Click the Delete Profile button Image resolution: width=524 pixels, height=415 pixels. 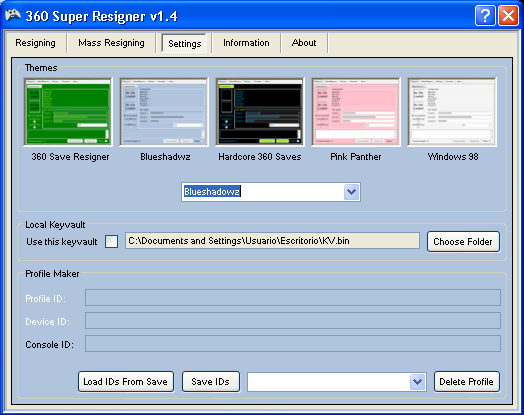coord(467,381)
